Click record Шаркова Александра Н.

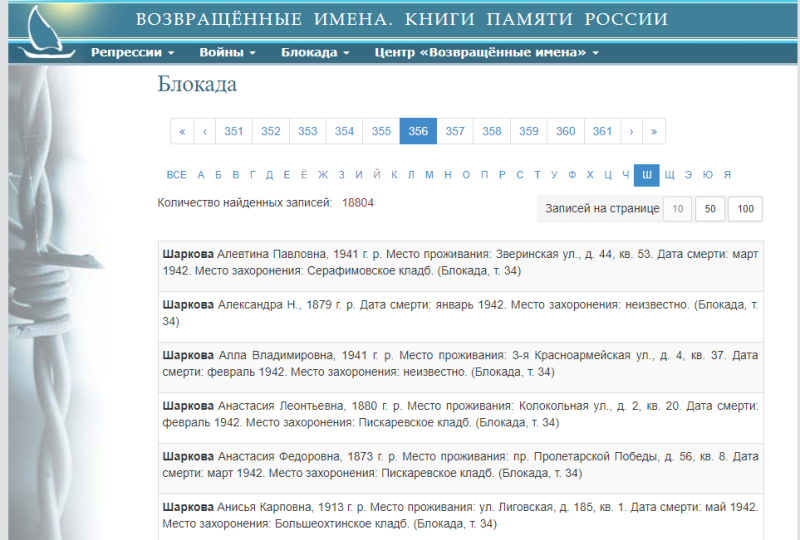pyautogui.click(x=461, y=316)
